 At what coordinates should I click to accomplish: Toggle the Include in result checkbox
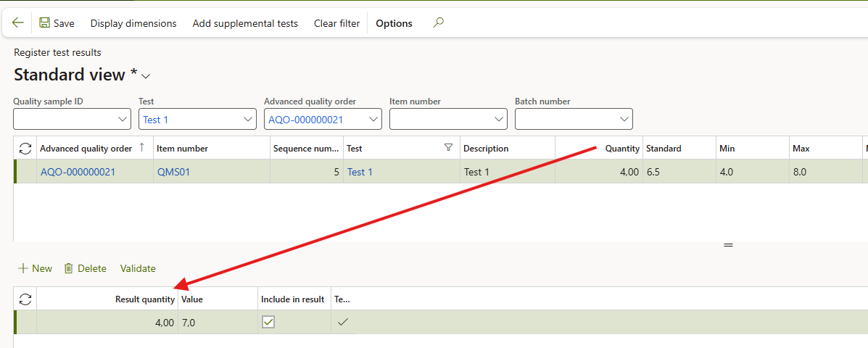(x=268, y=323)
